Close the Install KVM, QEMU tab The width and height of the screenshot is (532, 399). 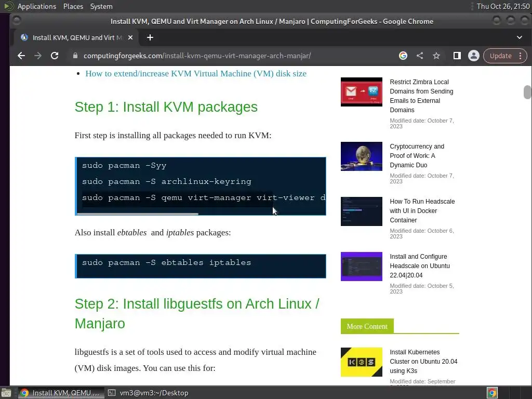tap(130, 37)
